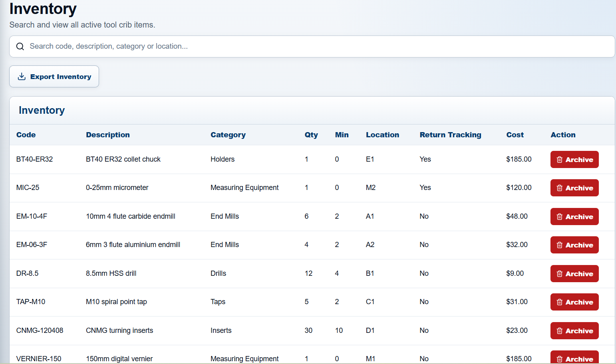Click the Export Inventory button
The width and height of the screenshot is (616, 364).
click(54, 77)
